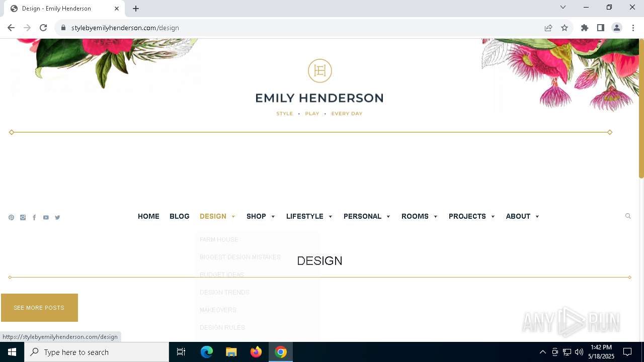Launch Microsoft Edge from the taskbar
Viewport: 644px width, 362px height.
pyautogui.click(x=207, y=352)
